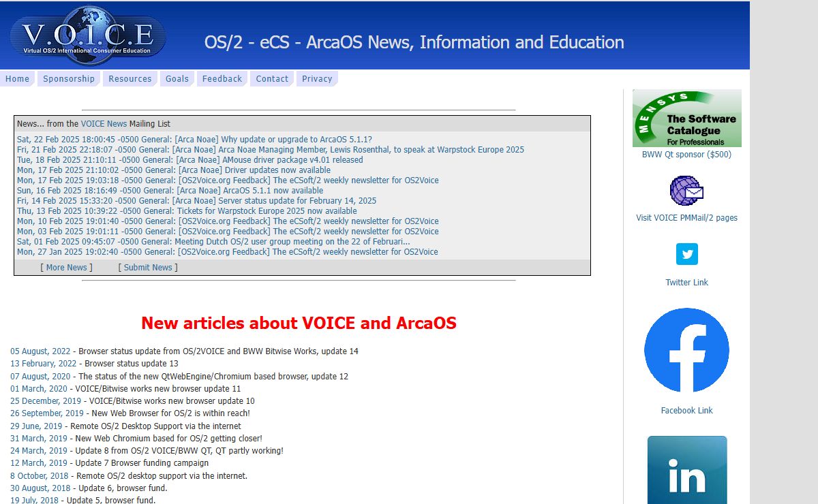The height and width of the screenshot is (504, 818).
Task: Click the More News link
Action: pyautogui.click(x=67, y=268)
